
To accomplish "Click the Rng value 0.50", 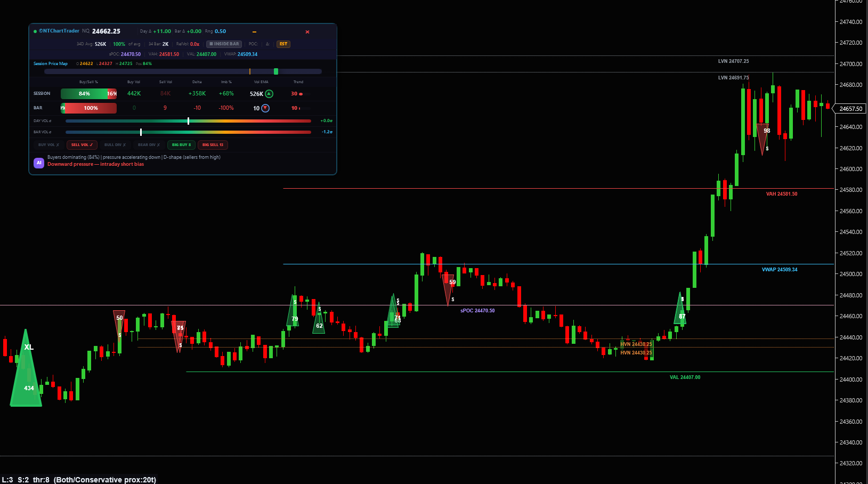I will coord(220,31).
